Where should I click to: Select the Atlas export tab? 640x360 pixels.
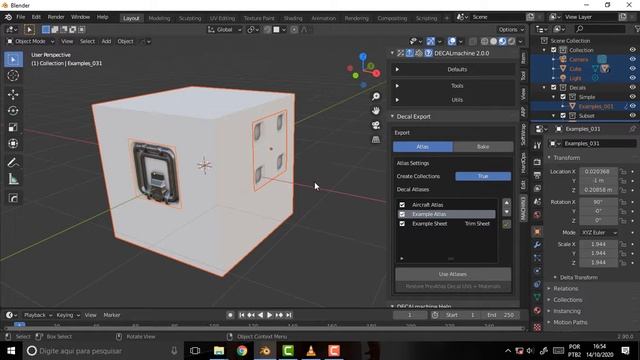pyautogui.click(x=423, y=147)
